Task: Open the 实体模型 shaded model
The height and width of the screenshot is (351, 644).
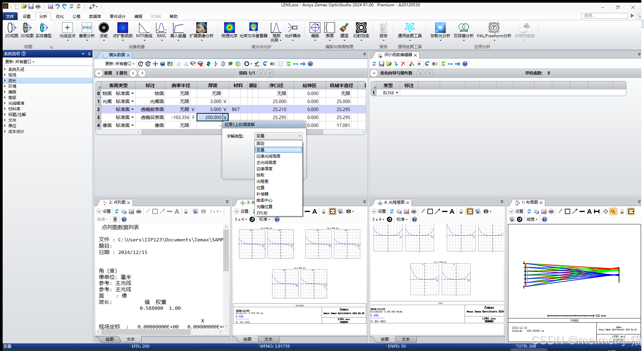Action: (x=44, y=30)
